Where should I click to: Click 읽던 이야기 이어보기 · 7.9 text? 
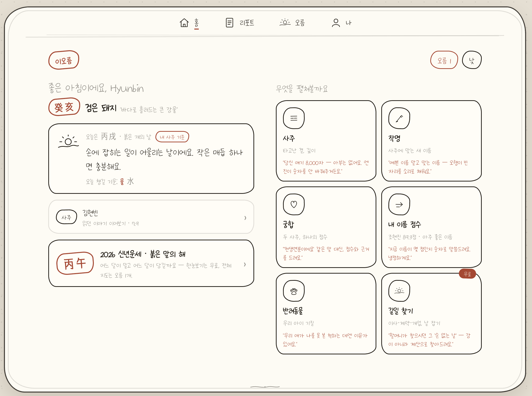[110, 224]
